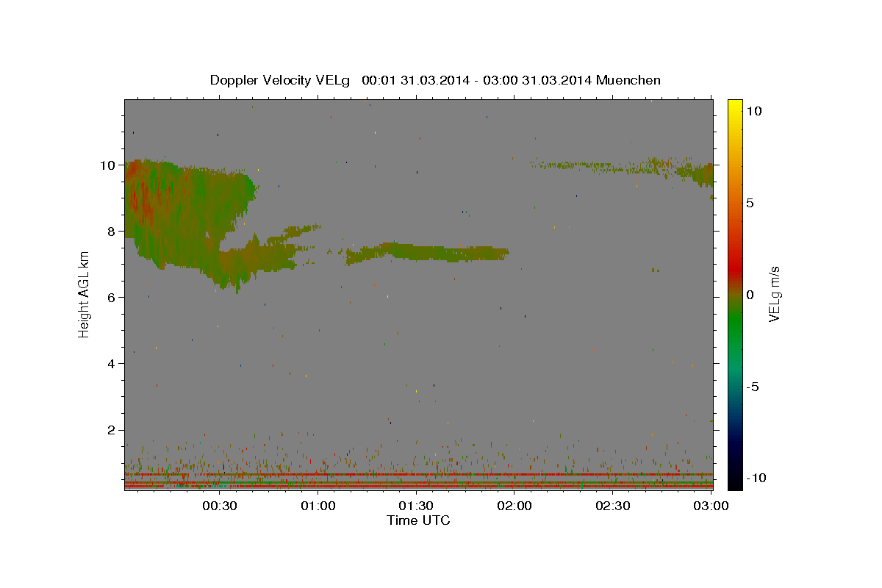This screenshot has width=882, height=588.
Task: Click the plot title 'Doppler Velocity VELg'
Action: [x=280, y=80]
